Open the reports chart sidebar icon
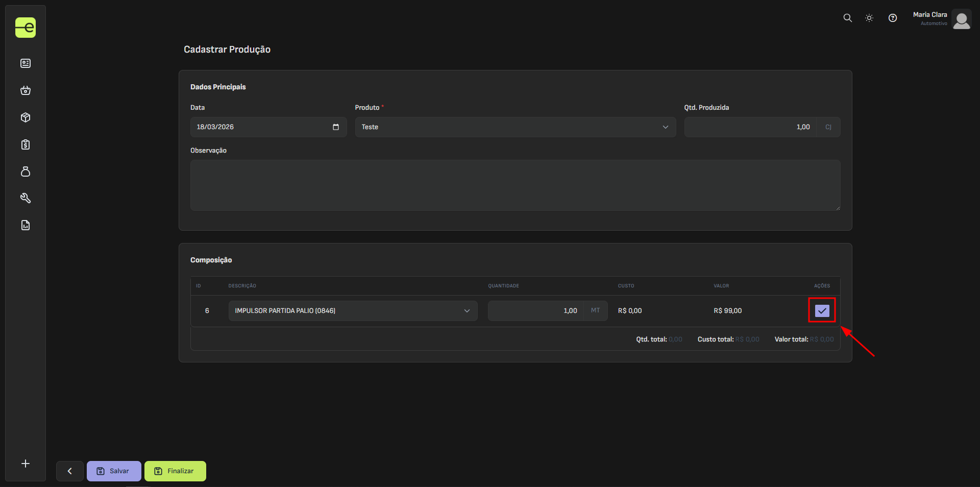The width and height of the screenshot is (980, 487). coord(26,225)
